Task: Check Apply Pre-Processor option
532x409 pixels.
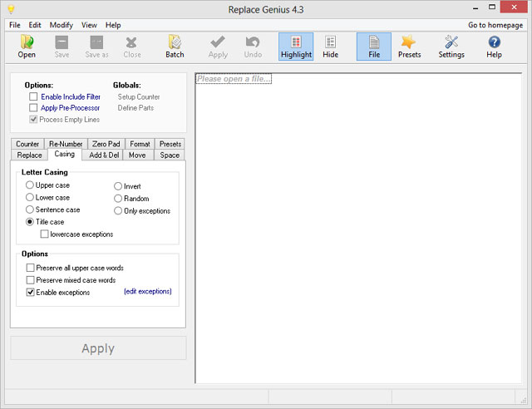Action: pyautogui.click(x=33, y=108)
